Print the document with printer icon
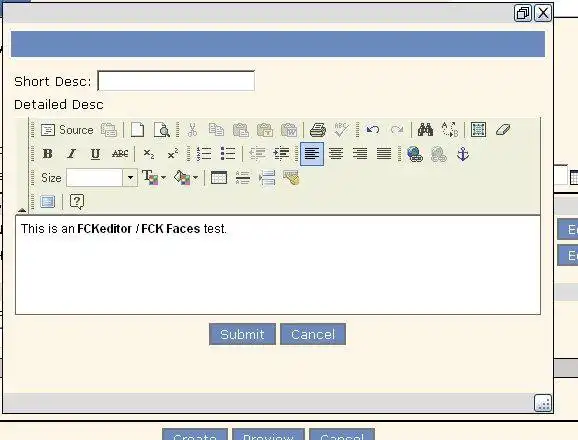This screenshot has height=440, width=578. 318,130
